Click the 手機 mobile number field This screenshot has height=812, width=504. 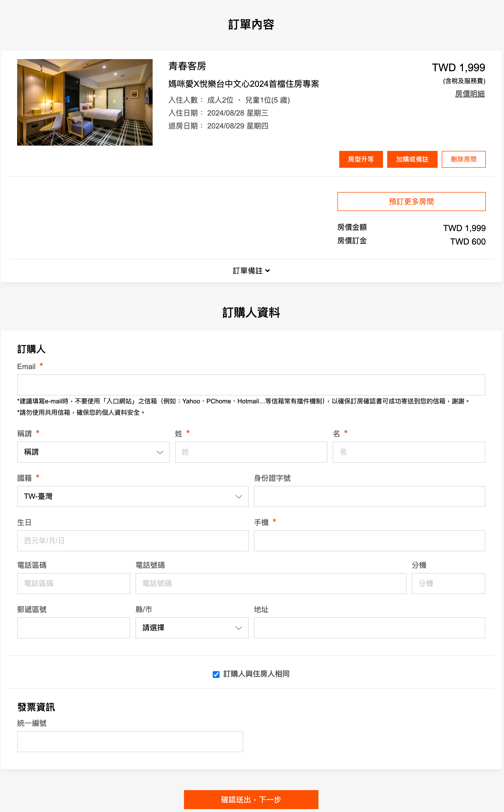[x=369, y=541]
